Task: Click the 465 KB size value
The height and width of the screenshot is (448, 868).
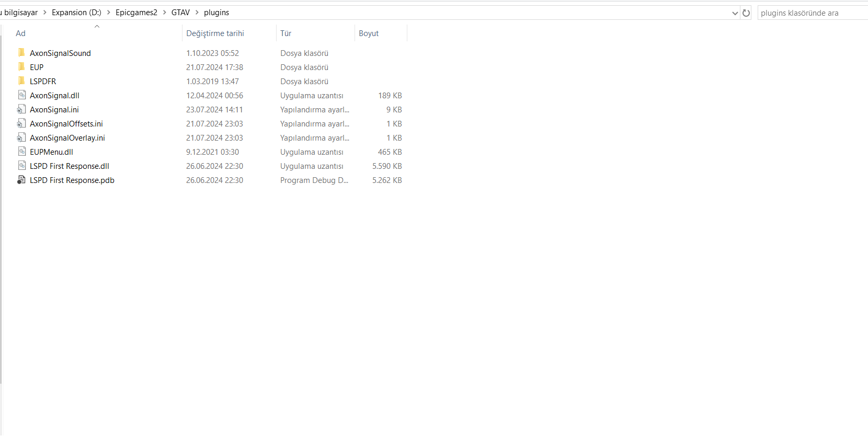Action: click(x=390, y=152)
